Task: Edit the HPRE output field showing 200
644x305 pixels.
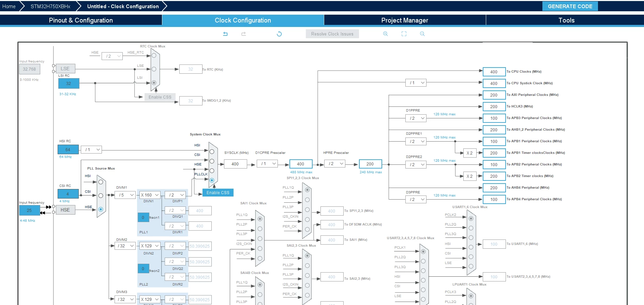Action: point(370,164)
